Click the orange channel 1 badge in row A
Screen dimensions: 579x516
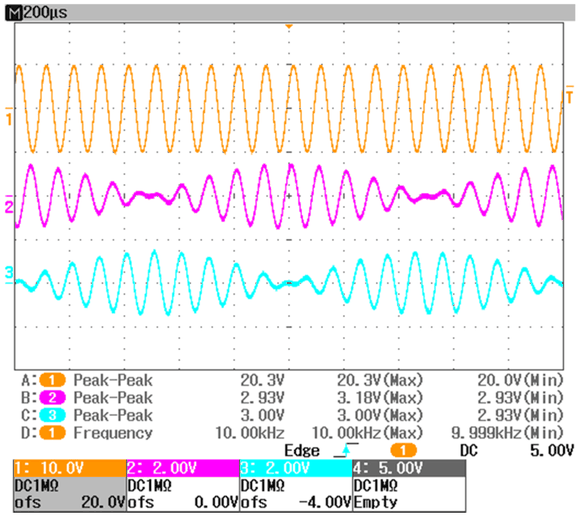(x=52, y=380)
